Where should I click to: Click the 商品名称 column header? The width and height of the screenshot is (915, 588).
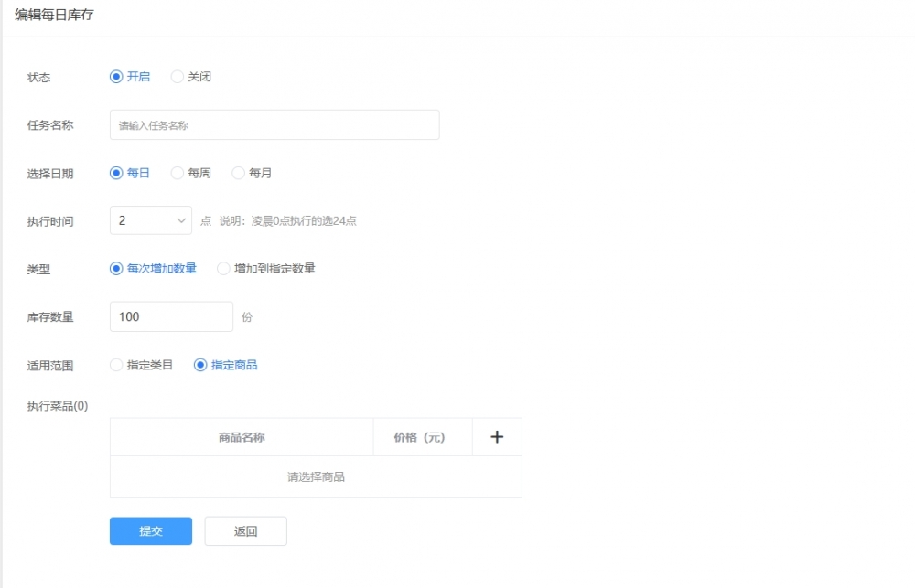[x=242, y=437]
